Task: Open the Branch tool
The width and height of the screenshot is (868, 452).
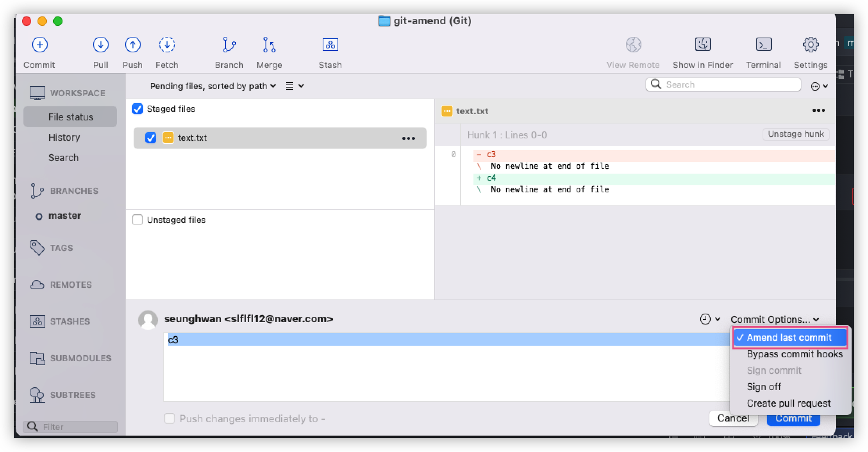Action: [229, 45]
